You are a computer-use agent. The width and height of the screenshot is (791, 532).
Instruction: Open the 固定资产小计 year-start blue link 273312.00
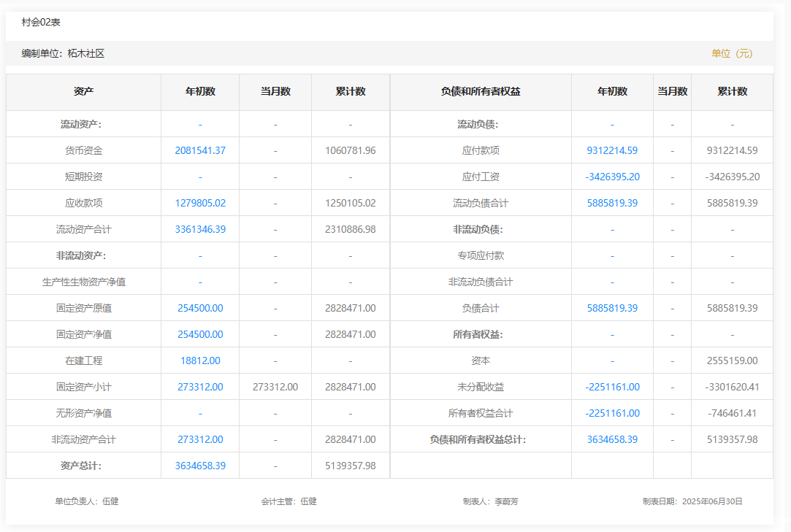[200, 387]
